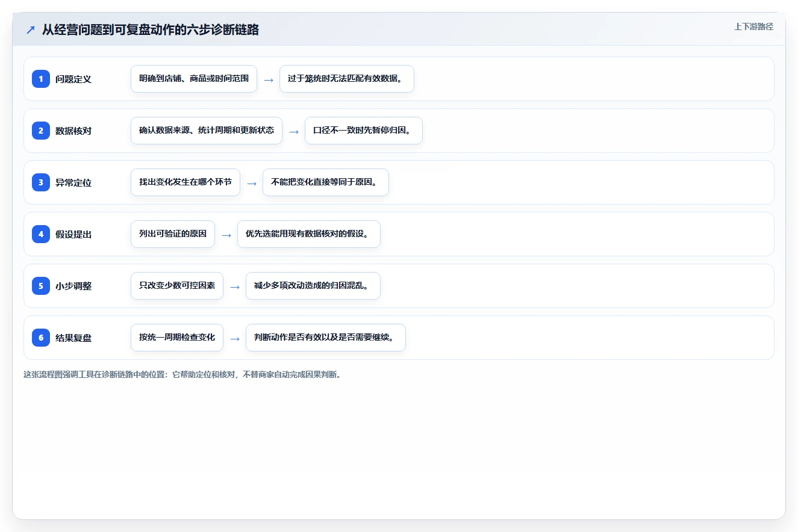Click the 小步调整 step label
The width and height of the screenshot is (798, 532).
click(73, 286)
